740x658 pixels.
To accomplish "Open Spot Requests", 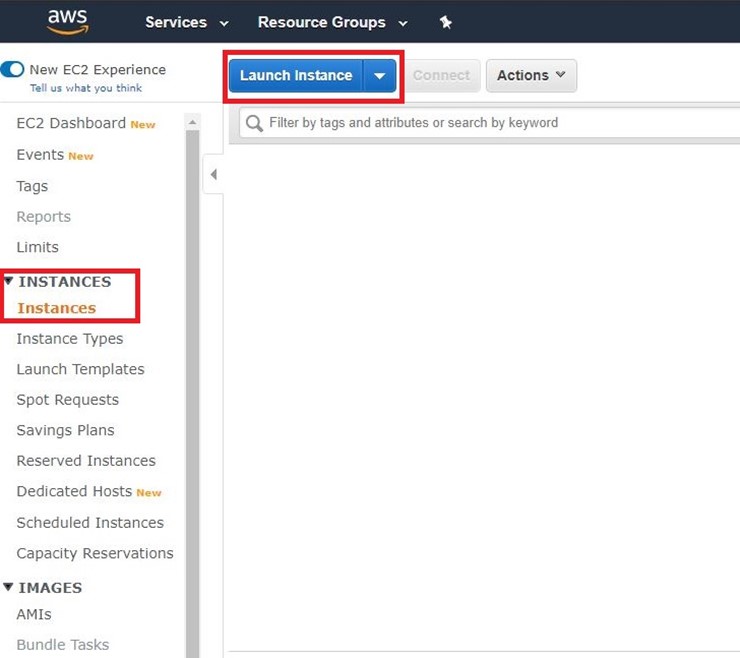I will [x=67, y=400].
